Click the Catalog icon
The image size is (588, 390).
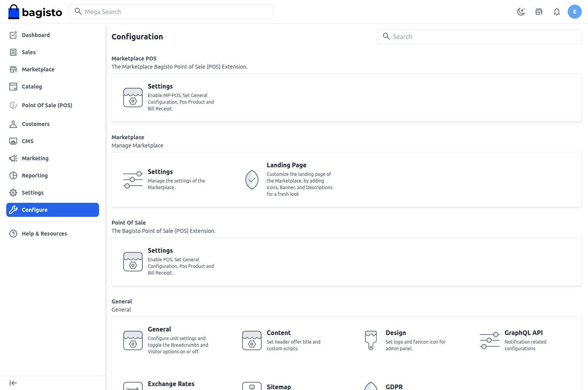13,87
